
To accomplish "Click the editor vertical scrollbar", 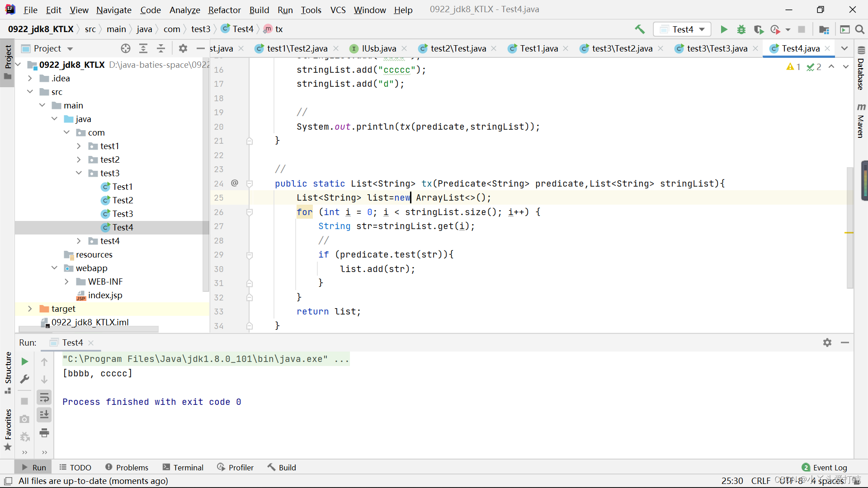I will pyautogui.click(x=849, y=227).
